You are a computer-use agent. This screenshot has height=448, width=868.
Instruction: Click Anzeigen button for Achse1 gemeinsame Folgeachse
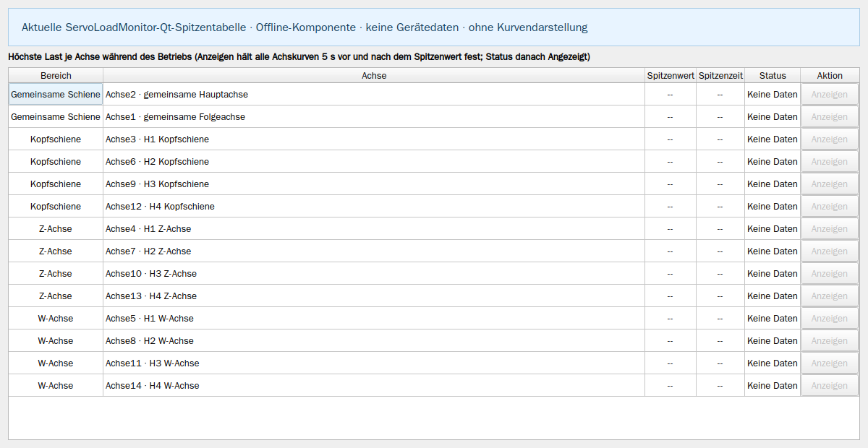point(830,117)
